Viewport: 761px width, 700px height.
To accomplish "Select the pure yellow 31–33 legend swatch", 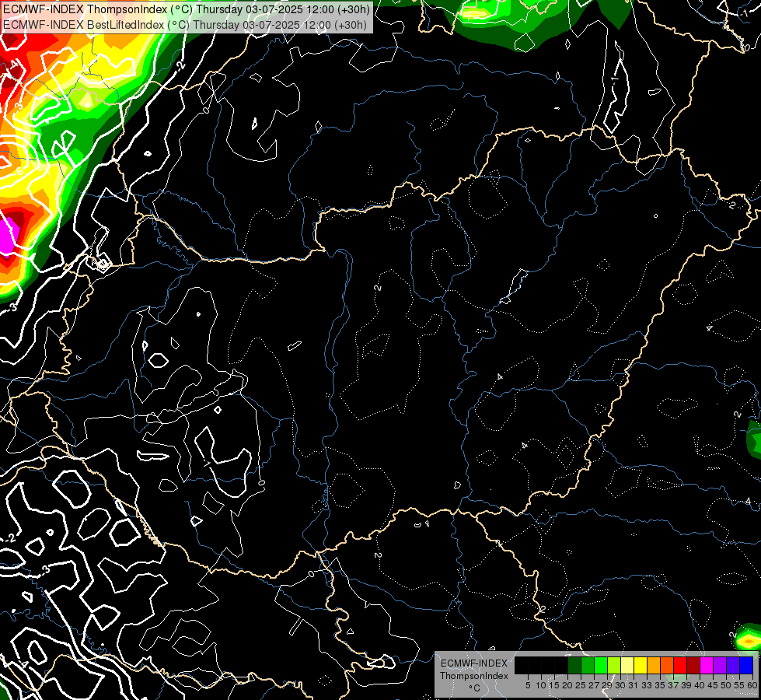I will 641,665.
